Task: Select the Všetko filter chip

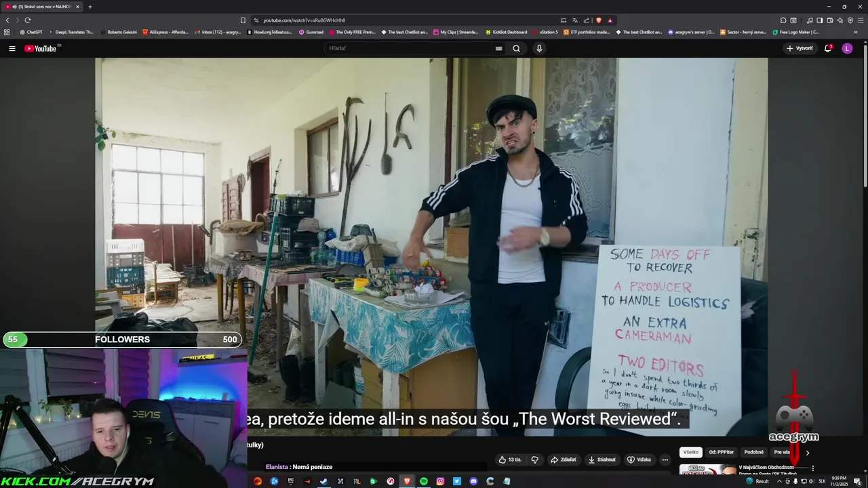Action: pyautogui.click(x=690, y=452)
